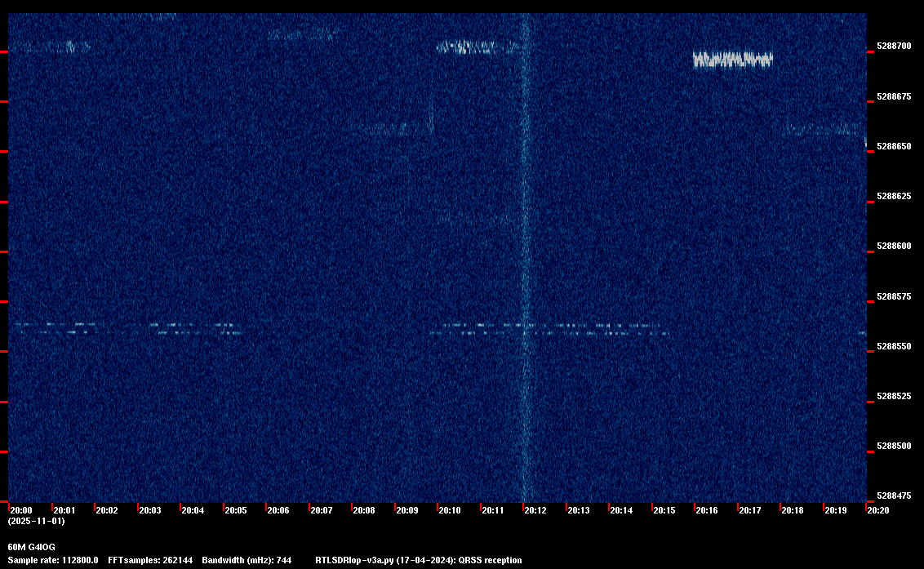
Task: Click the Bandwidth (mHz): 744 text
Action: click(x=247, y=560)
